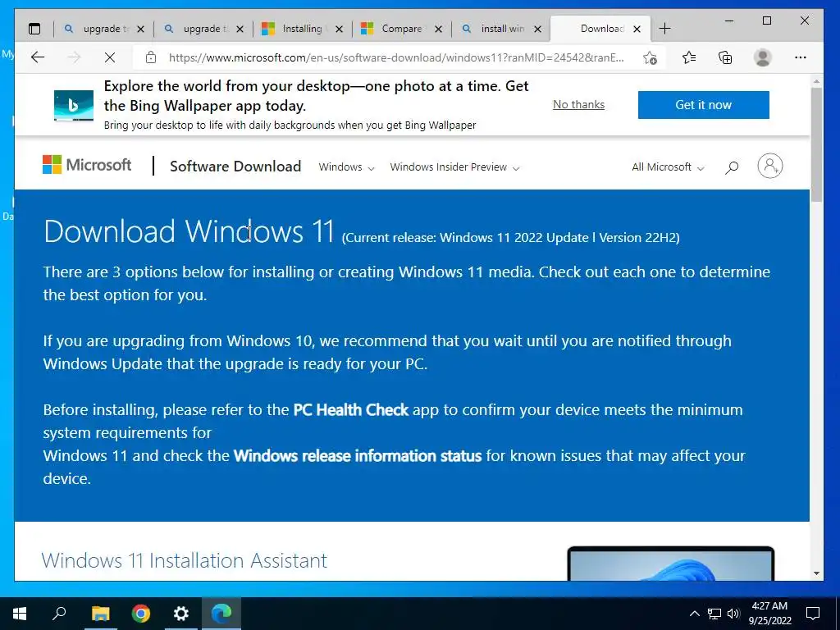Open the Edge profile avatar
Viewport: 840px width, 630px height.
(x=762, y=57)
